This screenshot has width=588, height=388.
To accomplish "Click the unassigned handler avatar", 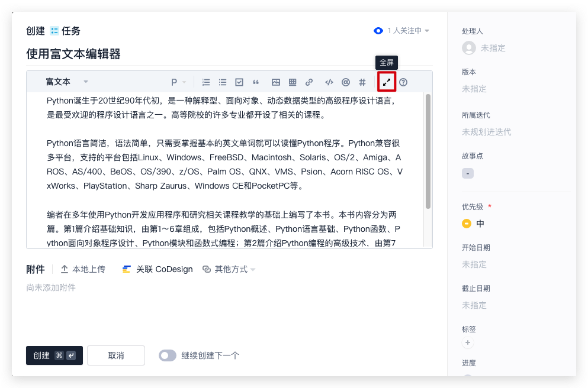I will 469,48.
